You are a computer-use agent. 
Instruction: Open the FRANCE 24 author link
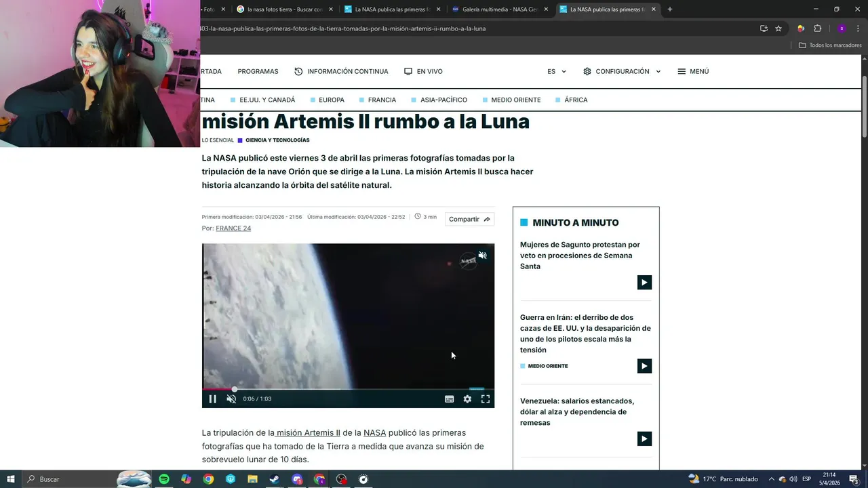coord(233,228)
